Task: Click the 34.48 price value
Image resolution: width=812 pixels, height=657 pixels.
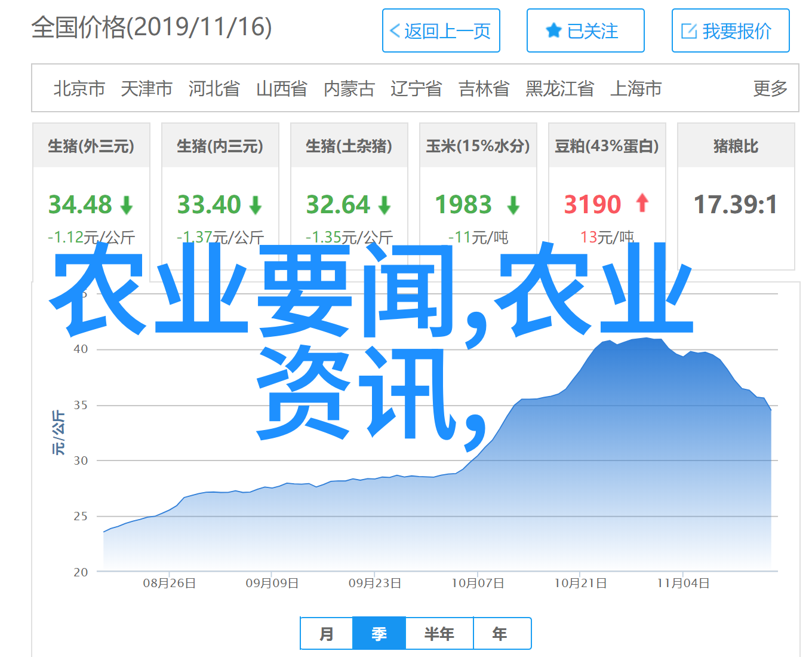Action: point(80,205)
